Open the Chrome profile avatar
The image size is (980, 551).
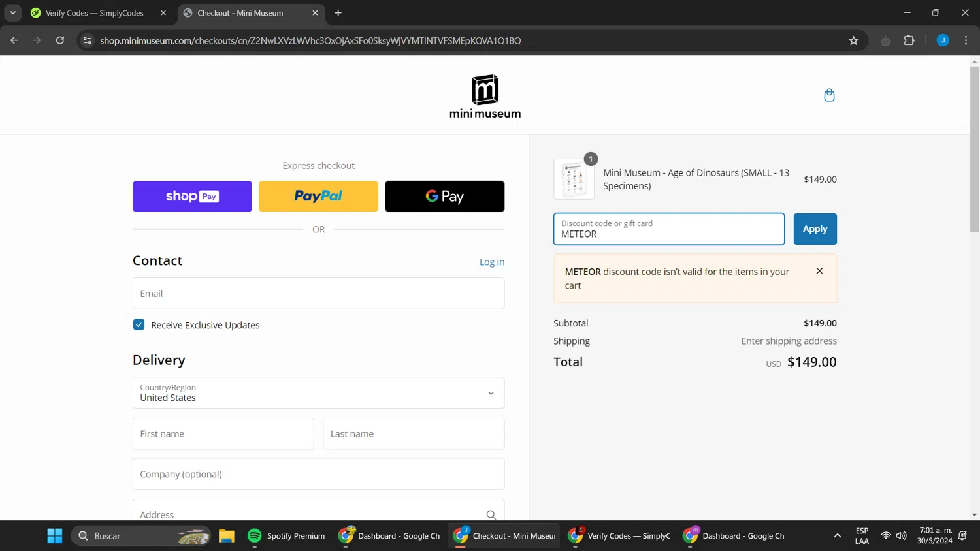(x=943, y=40)
